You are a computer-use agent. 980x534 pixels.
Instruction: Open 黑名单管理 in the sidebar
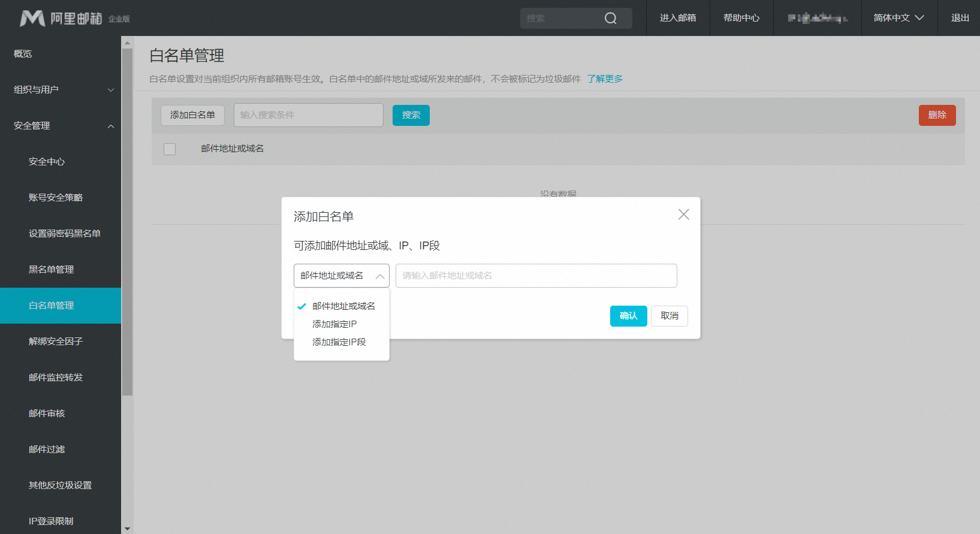(x=52, y=270)
